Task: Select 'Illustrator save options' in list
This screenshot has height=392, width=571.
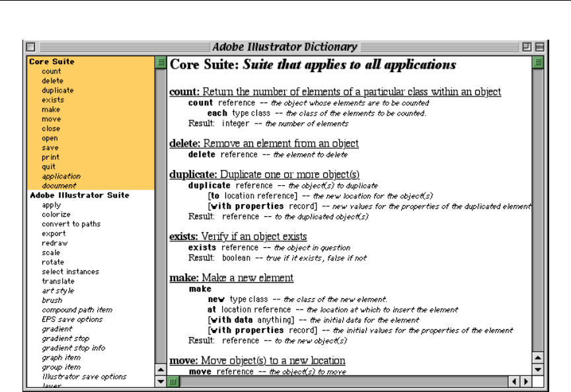Action: click(x=84, y=377)
